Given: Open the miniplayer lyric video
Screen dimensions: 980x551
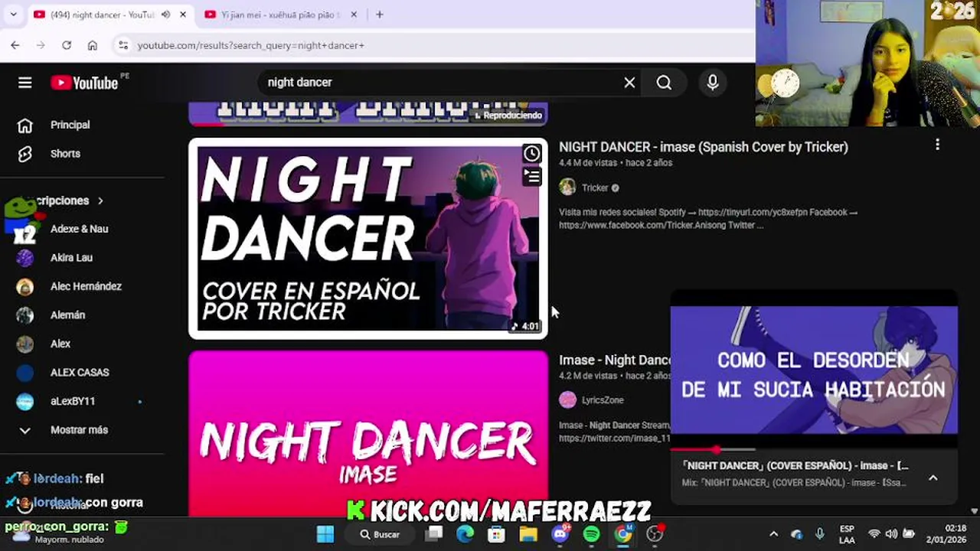Looking at the screenshot, I should point(814,370).
